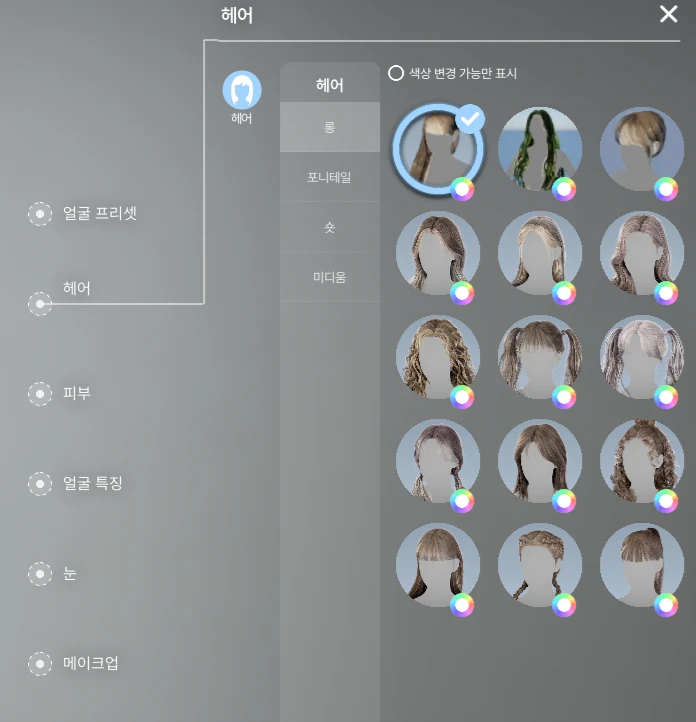Open color wheel on green hair thumbnail

[x=564, y=189]
